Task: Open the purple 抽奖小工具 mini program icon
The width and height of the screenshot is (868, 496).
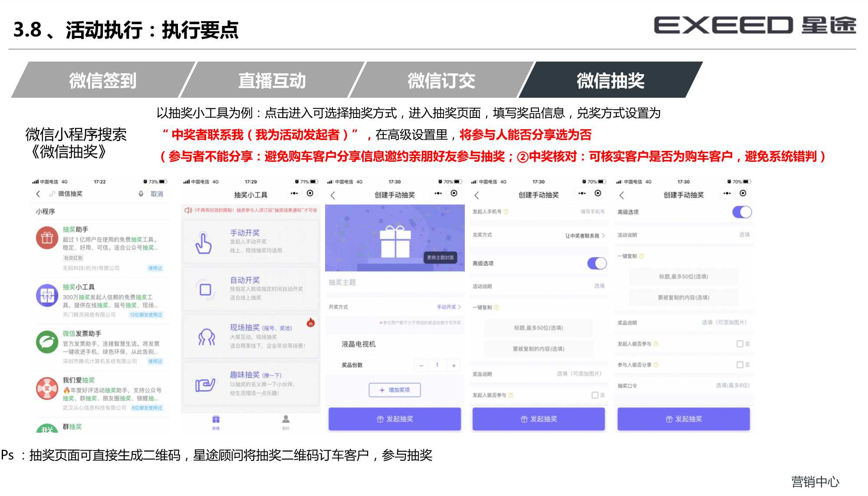Action: [47, 295]
